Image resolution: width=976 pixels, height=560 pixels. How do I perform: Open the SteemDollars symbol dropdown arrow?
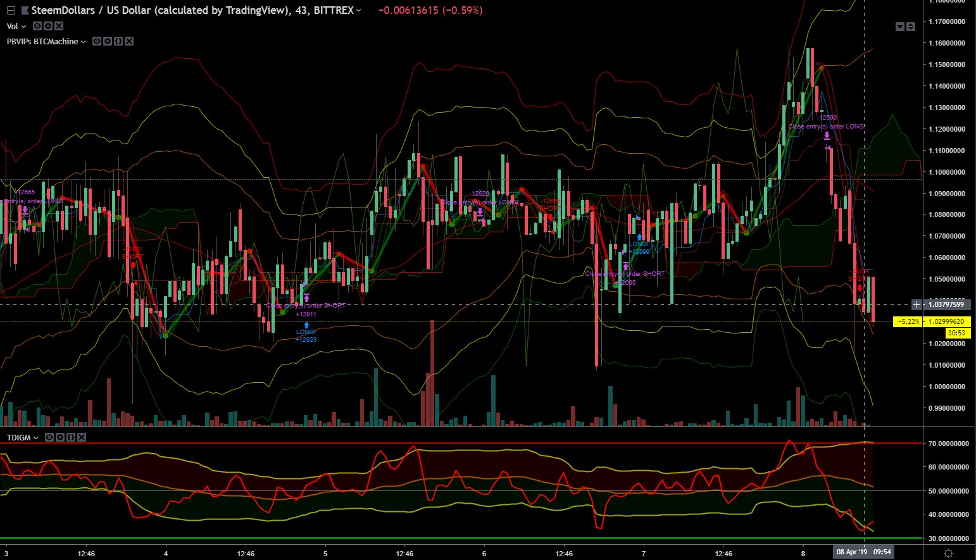pyautogui.click(x=359, y=11)
